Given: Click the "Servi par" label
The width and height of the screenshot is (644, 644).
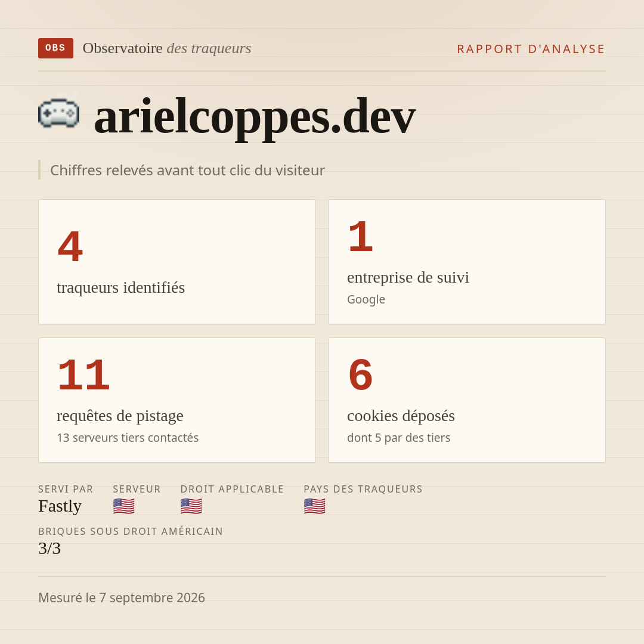Looking at the screenshot, I should (x=66, y=489).
